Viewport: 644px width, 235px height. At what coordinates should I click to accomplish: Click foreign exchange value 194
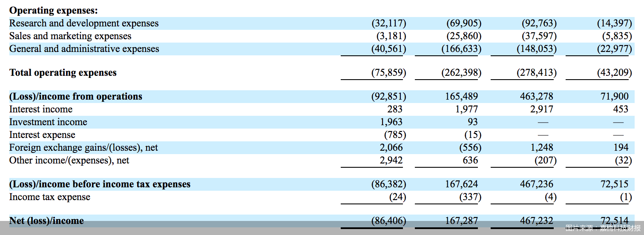tap(621, 148)
